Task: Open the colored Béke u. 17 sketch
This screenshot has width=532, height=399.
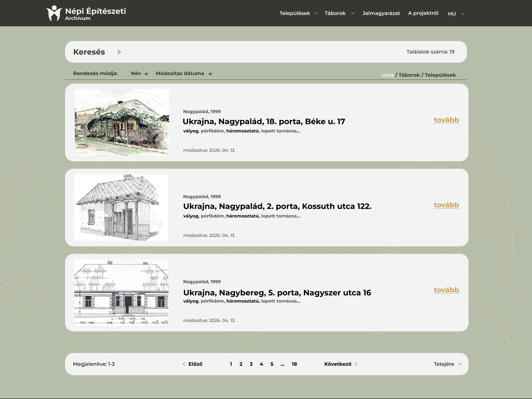Action: point(122,122)
